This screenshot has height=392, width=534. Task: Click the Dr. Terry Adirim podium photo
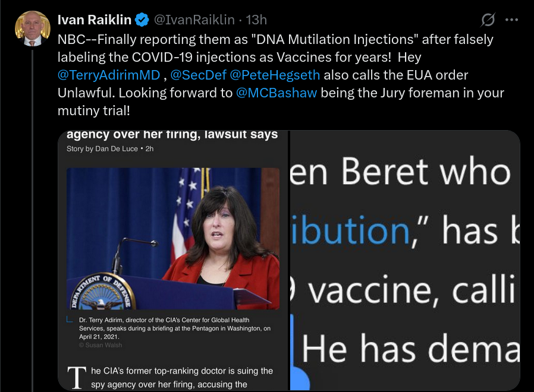pos(173,239)
